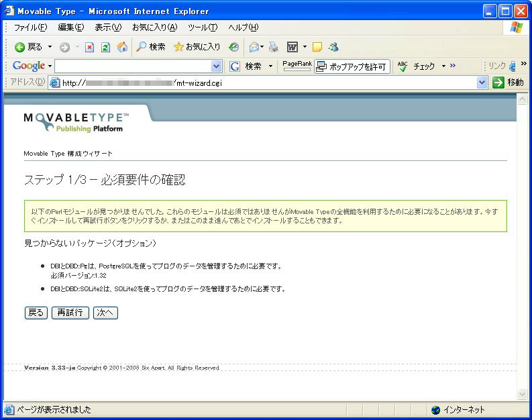Expand the Mail icon dropdown arrow

tap(262, 47)
